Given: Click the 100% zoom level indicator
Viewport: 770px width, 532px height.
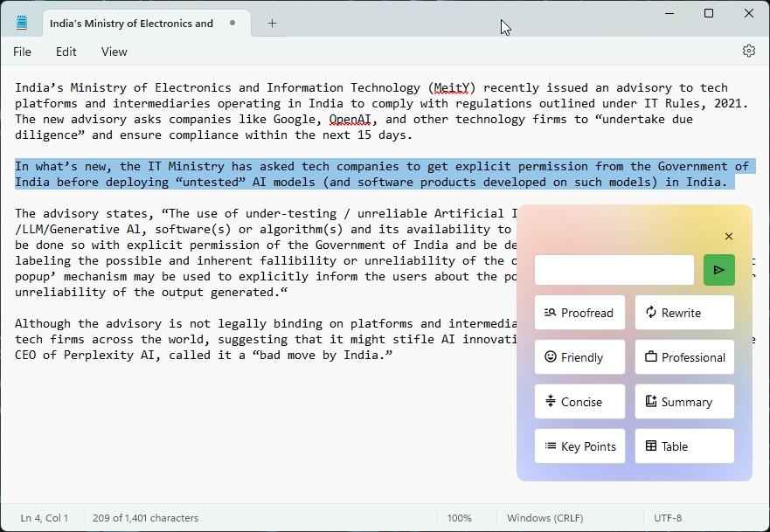Looking at the screenshot, I should point(459,518).
